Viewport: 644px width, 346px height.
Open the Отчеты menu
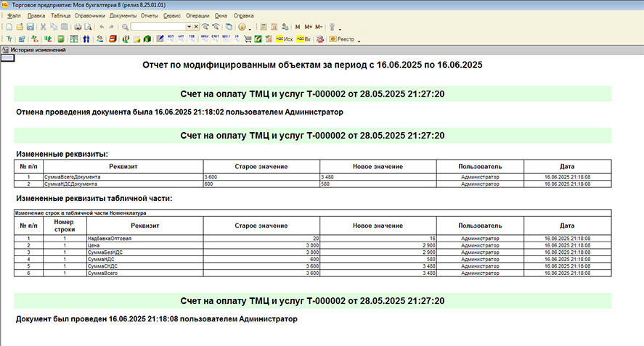click(x=150, y=15)
